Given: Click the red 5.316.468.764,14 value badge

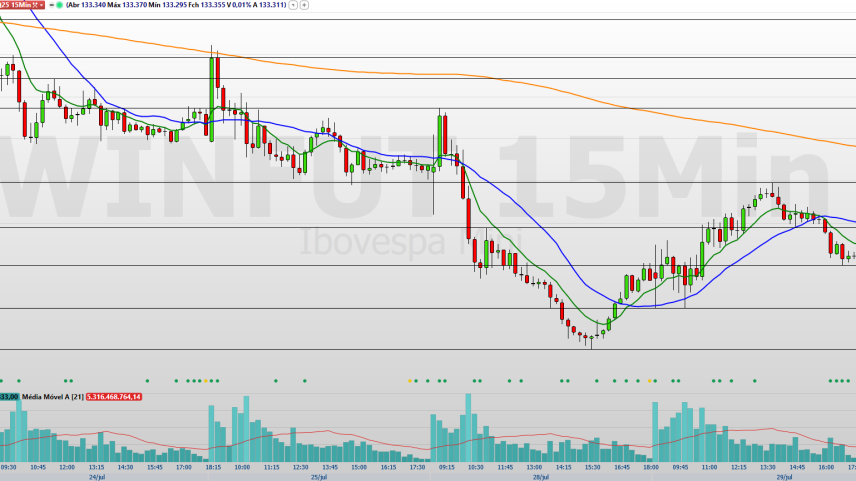Looking at the screenshot, I should click(x=114, y=397).
